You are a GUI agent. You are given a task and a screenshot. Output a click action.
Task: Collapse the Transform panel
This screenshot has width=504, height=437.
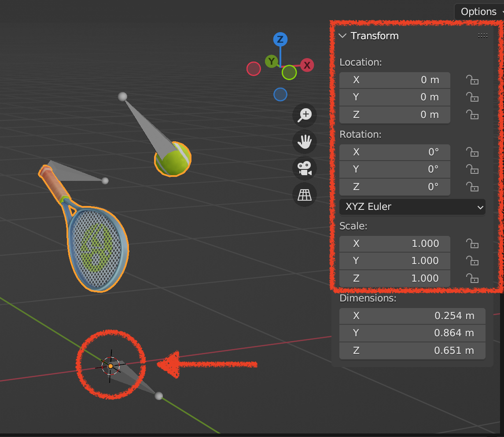point(343,36)
